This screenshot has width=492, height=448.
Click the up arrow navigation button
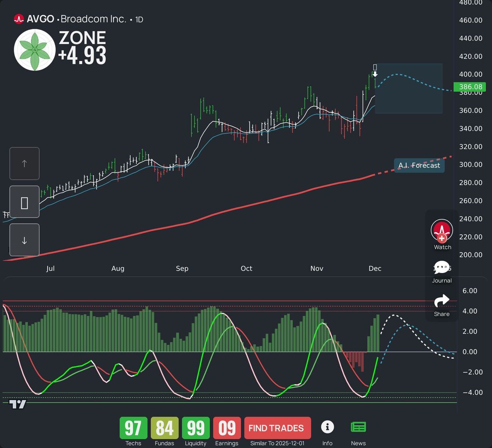tap(24, 163)
